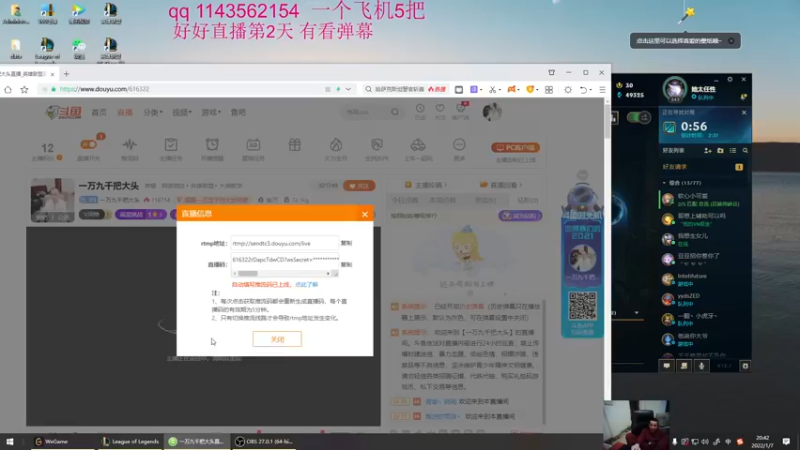Screen dimensions: 800x450
Task: Click the new folder icon in friends list
Action: pos(720,151)
